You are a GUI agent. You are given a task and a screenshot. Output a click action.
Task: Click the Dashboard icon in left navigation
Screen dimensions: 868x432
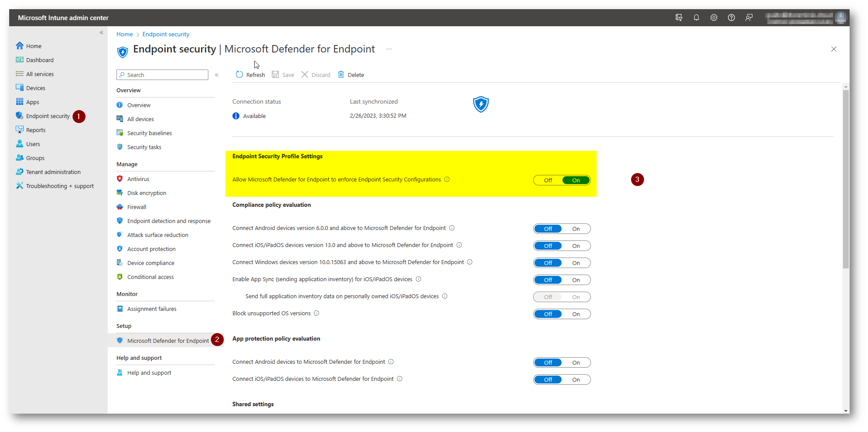(20, 59)
